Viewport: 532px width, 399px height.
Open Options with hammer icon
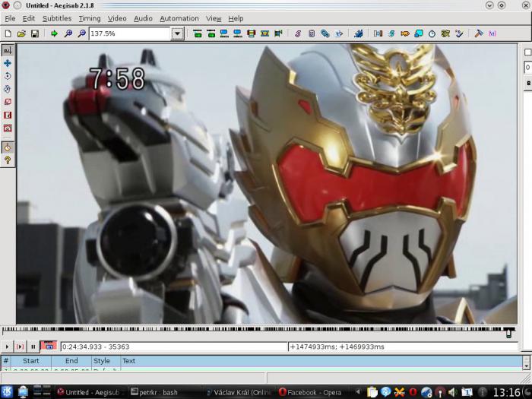(478, 33)
